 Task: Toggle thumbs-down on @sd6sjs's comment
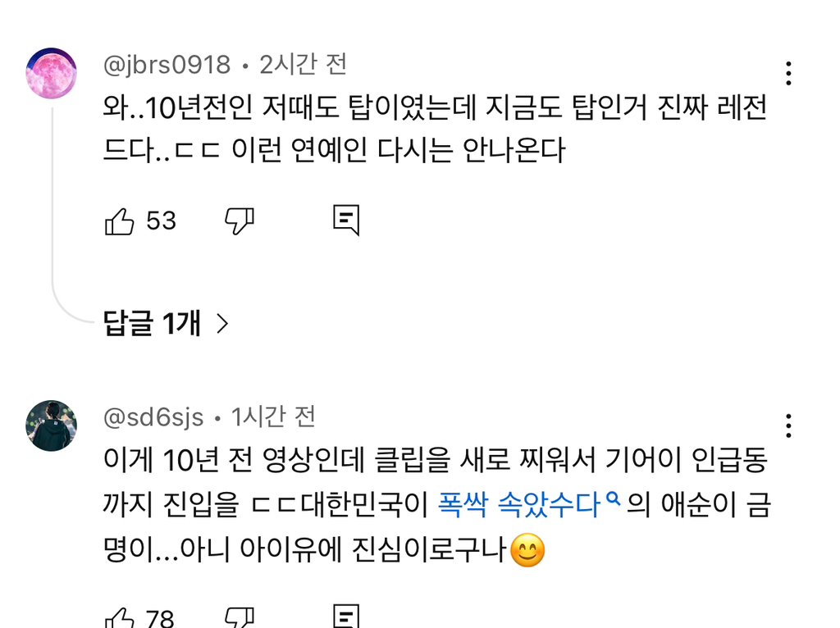click(240, 618)
